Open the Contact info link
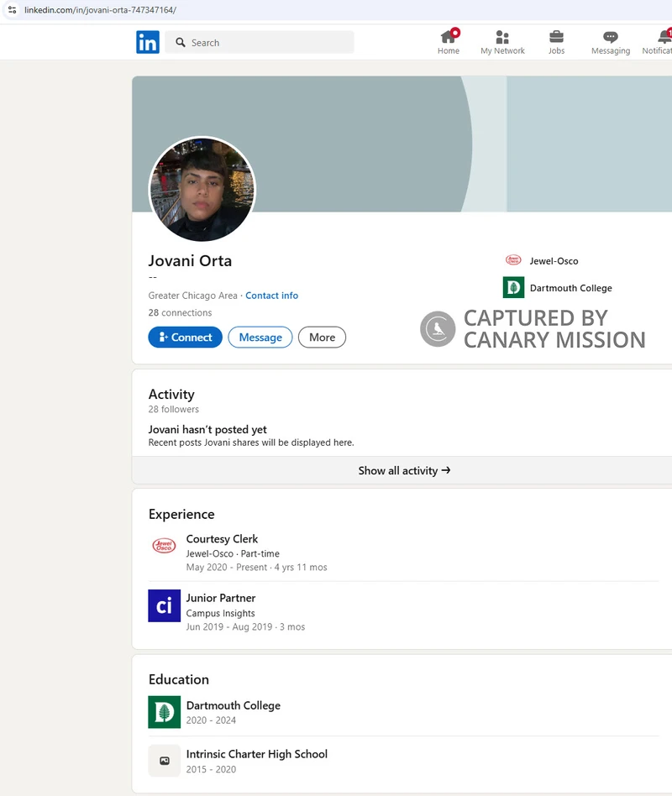 tap(271, 296)
